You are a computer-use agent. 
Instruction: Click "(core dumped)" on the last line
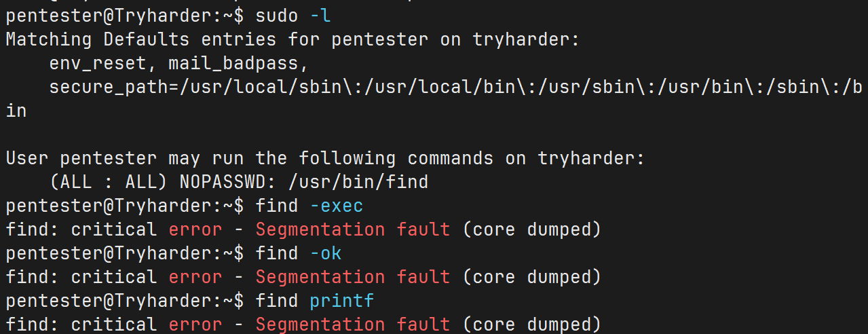pyautogui.click(x=531, y=324)
